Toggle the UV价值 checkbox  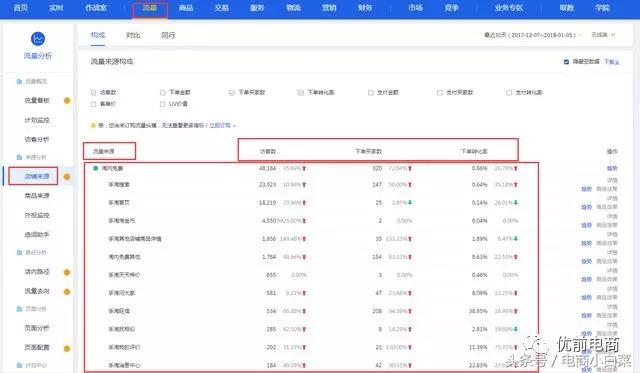coord(162,104)
